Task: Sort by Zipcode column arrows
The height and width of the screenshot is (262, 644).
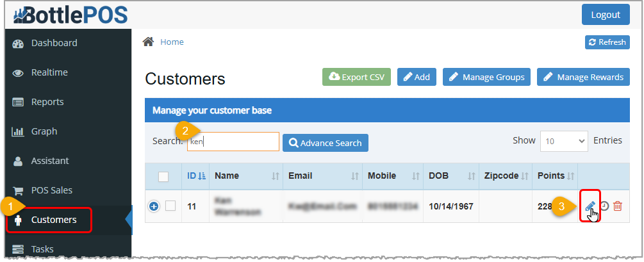Action: [524, 176]
